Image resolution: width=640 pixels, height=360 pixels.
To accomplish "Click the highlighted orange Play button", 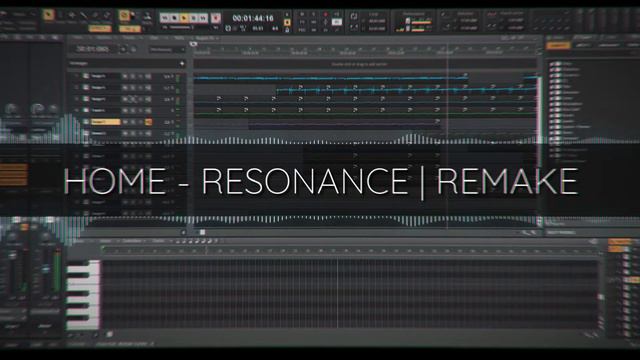I will click(184, 18).
